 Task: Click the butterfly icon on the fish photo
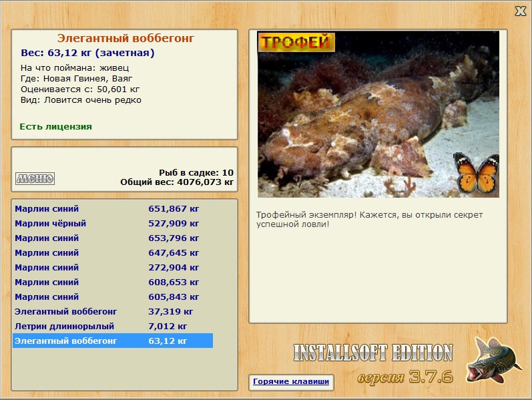point(477,174)
